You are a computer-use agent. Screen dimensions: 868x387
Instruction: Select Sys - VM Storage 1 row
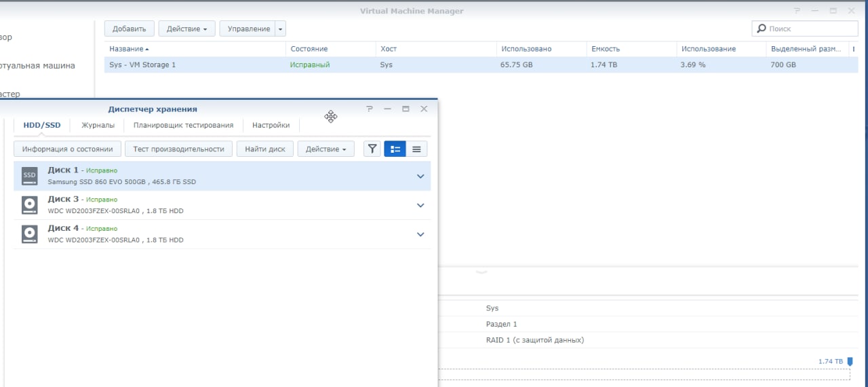coord(481,64)
